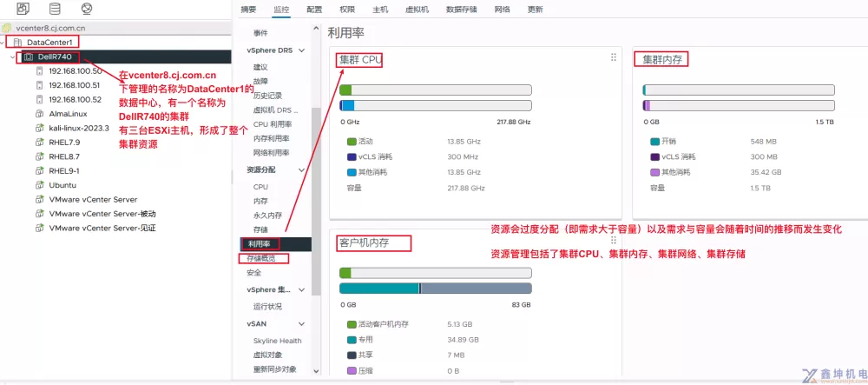Click the 集群 CPU 活动 usage bar

point(435,90)
